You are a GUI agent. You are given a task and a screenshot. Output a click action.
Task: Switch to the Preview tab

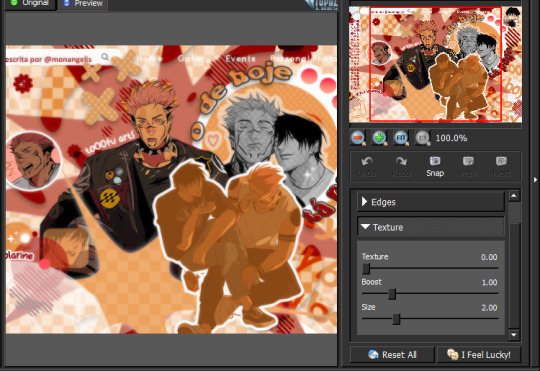(x=83, y=3)
